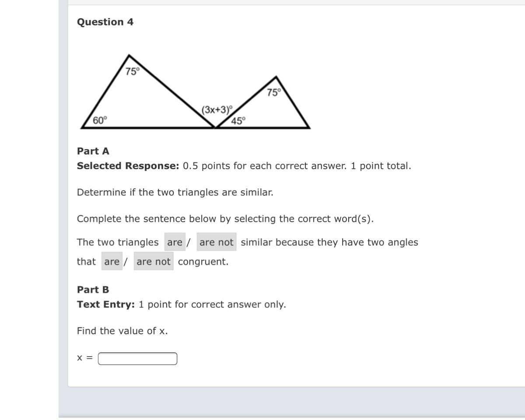Viewport: 525px width, 420px height.
Task: Click the Part A heading
Action: tap(93, 151)
